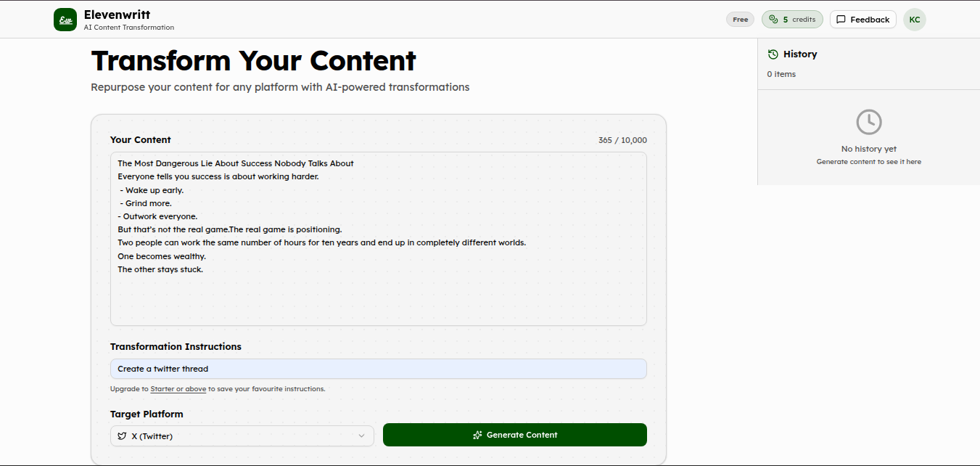Click the chevron arrow beside X (Twitter)
The width and height of the screenshot is (980, 466).
click(x=361, y=436)
